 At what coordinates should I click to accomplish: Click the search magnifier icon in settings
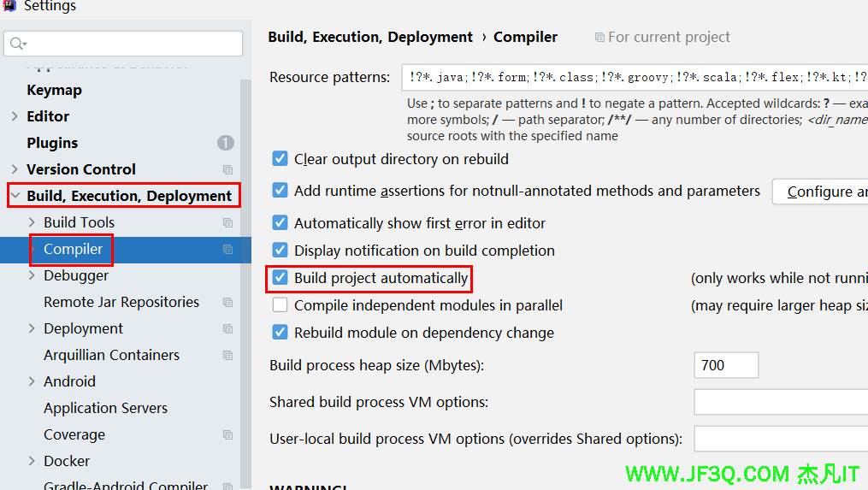tap(17, 43)
